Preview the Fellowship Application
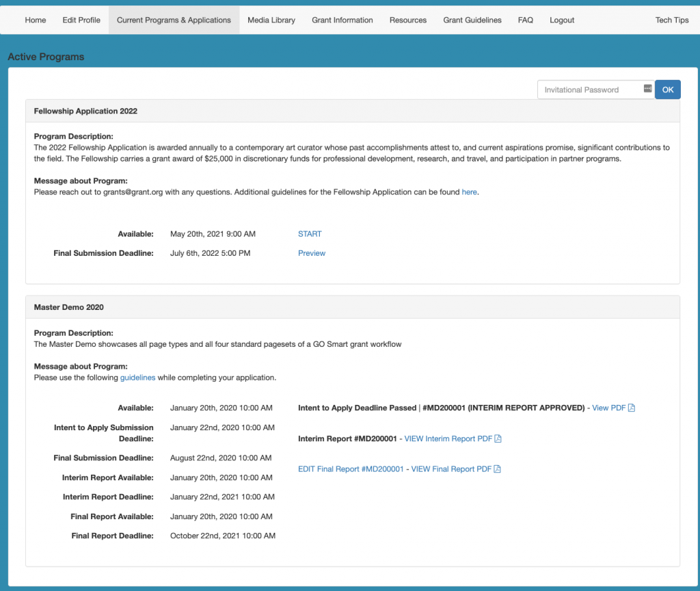Image resolution: width=700 pixels, height=591 pixels. 312,253
